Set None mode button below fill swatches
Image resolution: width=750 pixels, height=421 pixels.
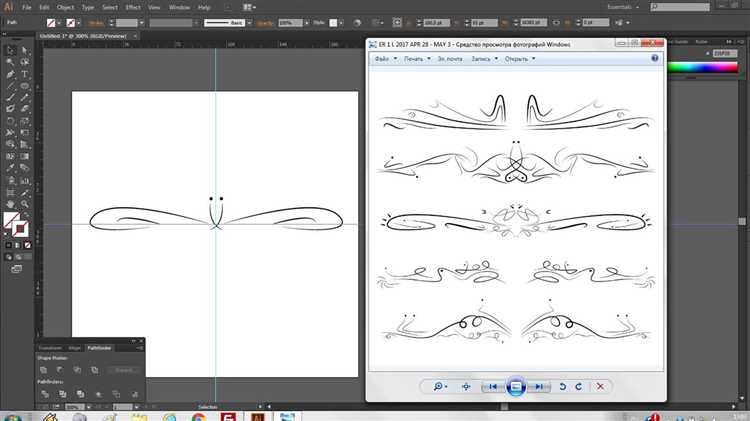tap(27, 245)
